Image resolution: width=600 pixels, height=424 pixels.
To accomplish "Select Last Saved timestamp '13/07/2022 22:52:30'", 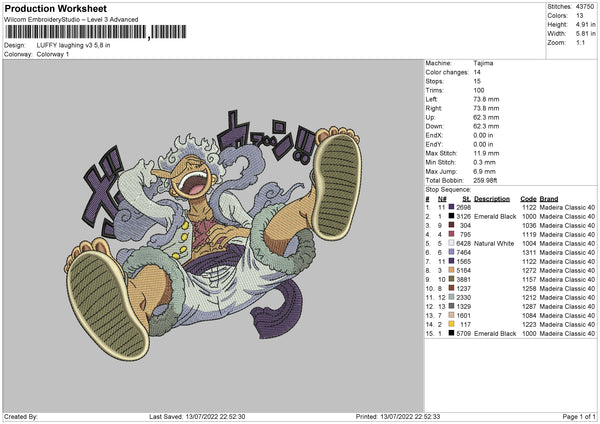I will pos(215,416).
